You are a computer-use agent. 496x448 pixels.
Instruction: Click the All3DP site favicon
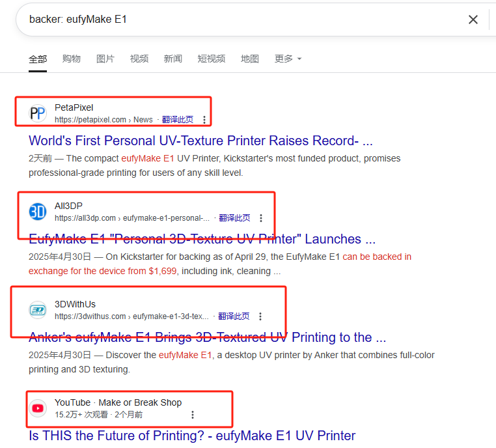pyautogui.click(x=38, y=212)
